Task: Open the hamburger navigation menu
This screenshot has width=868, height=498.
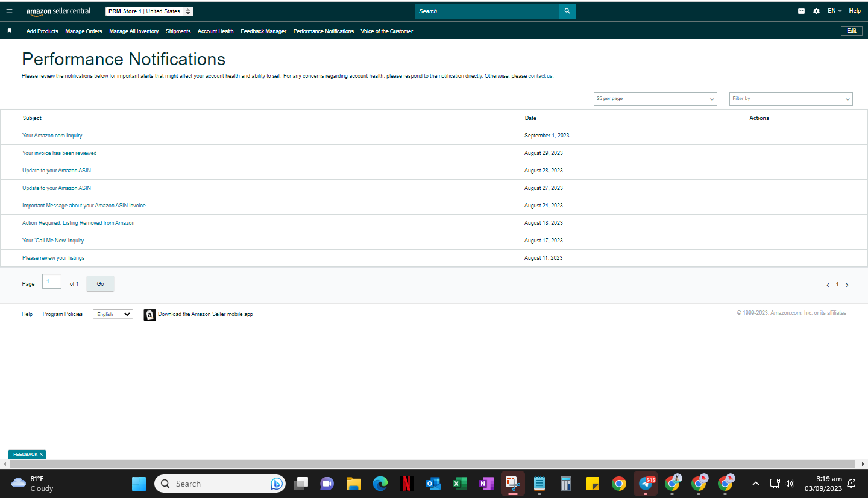Action: click(x=9, y=11)
